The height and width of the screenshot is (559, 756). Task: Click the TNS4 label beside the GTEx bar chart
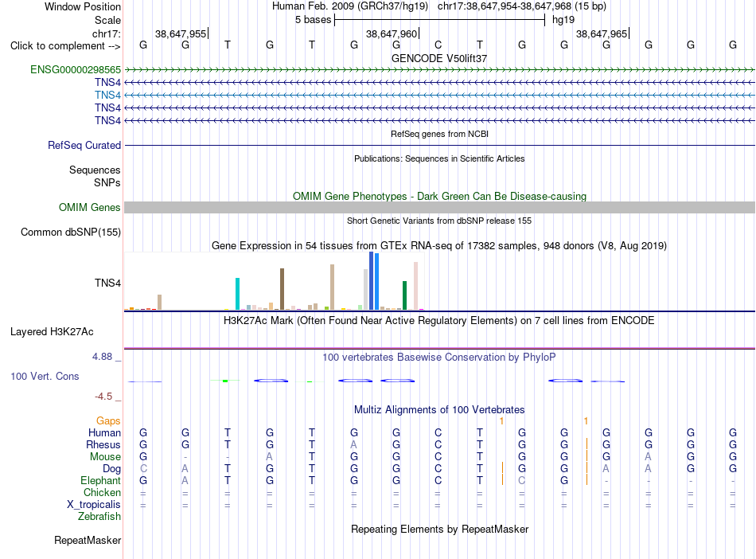coord(107,283)
